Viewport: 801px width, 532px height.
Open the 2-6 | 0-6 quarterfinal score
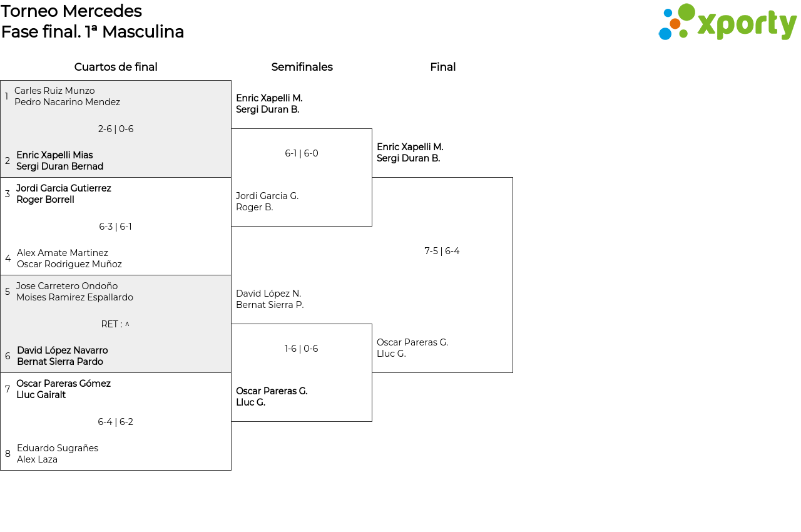point(116,129)
